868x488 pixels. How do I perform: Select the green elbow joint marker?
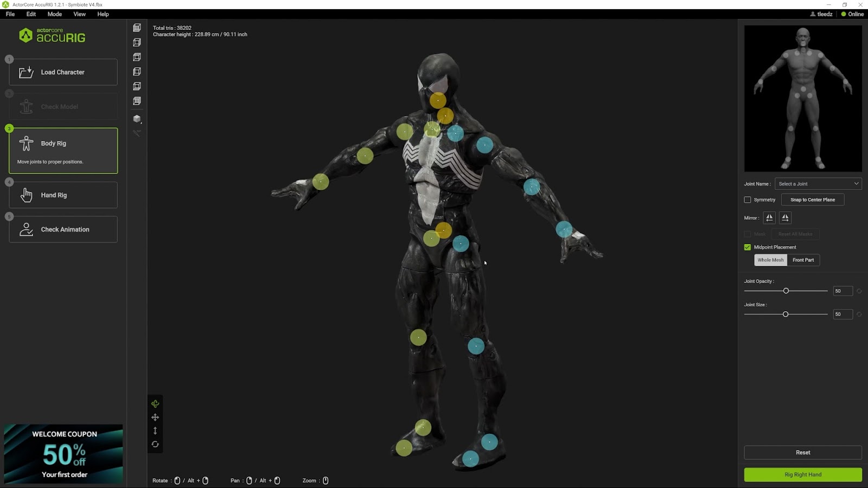coord(365,156)
